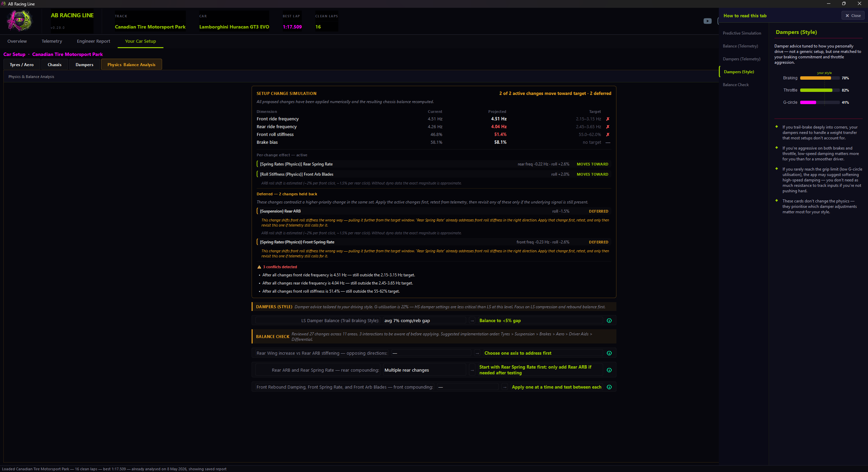Open the Tyres / Aero sub-tab
868x472 pixels.
pyautogui.click(x=22, y=64)
